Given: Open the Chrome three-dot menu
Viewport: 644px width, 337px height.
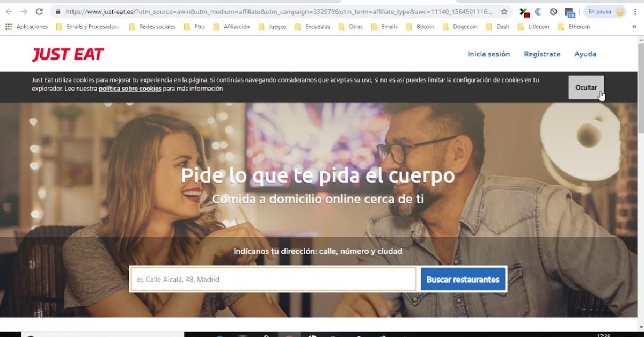Looking at the screenshot, I should pos(636,11).
